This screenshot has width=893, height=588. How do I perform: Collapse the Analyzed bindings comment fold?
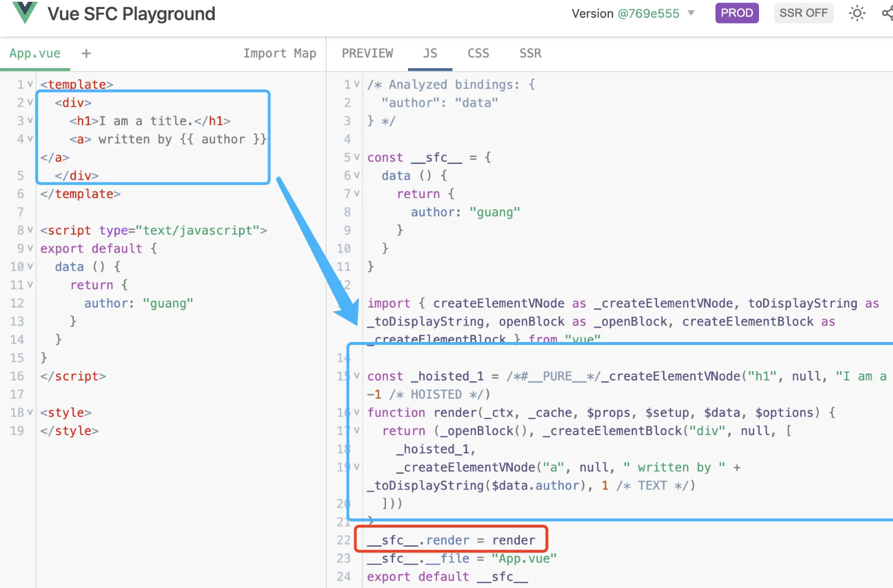point(356,84)
